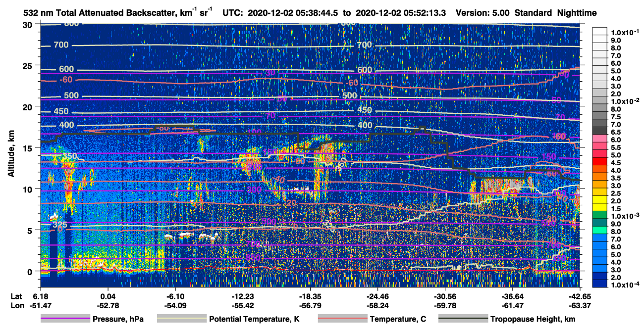Click the longitude value -59.78

445,305
